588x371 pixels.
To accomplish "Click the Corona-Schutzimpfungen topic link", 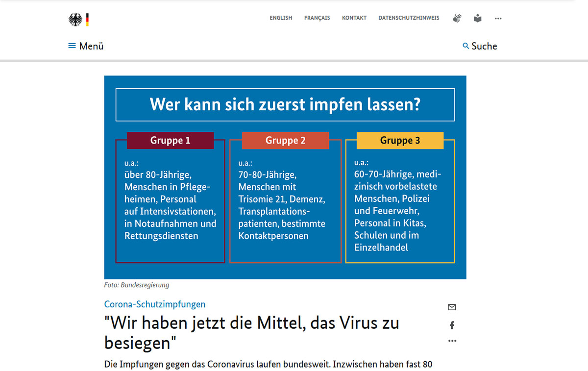I will tap(155, 304).
